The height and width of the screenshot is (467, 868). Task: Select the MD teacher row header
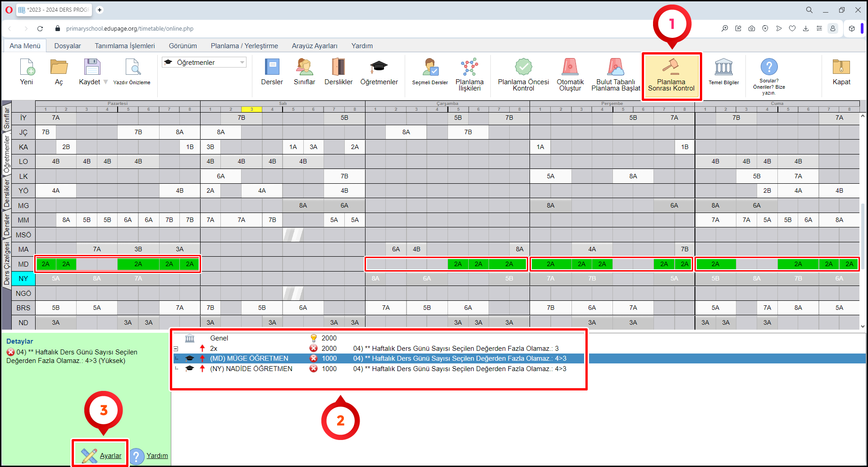point(23,264)
